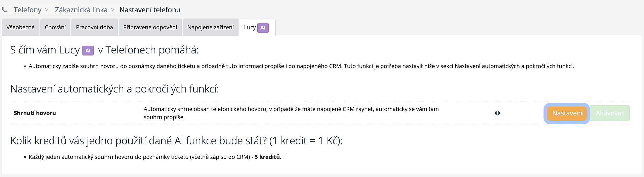Image resolution: width=644 pixels, height=177 pixels.
Task: Click the purple AI badge in the Lucy tab
Action: tap(263, 28)
